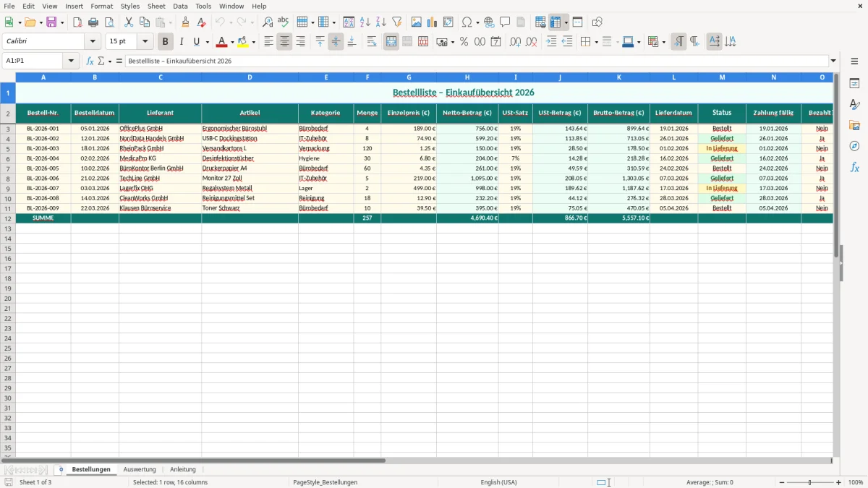Open the Sheet menu
Screen dimensions: 868x488
point(156,6)
